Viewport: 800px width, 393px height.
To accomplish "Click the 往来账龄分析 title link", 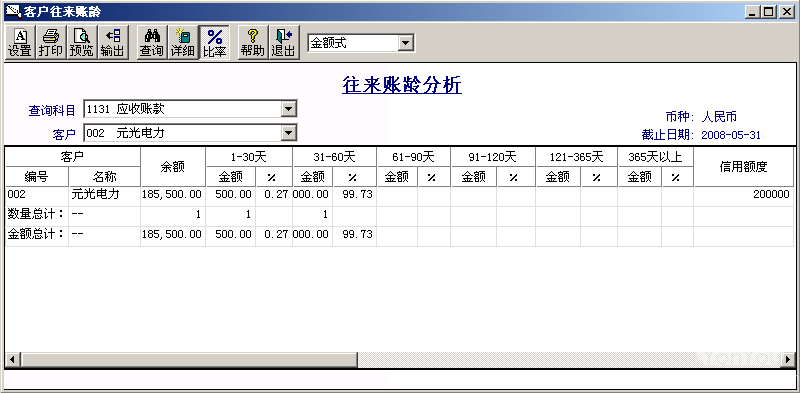I will 402,85.
